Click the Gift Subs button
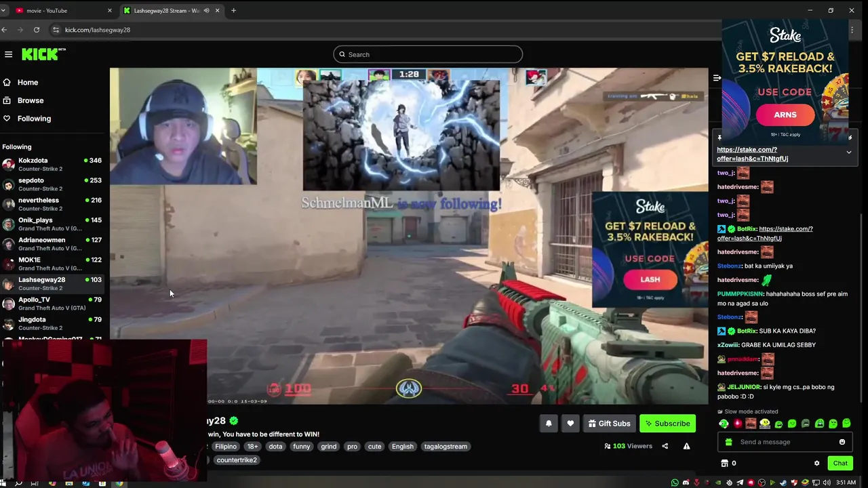This screenshot has height=488, width=868. click(x=609, y=424)
